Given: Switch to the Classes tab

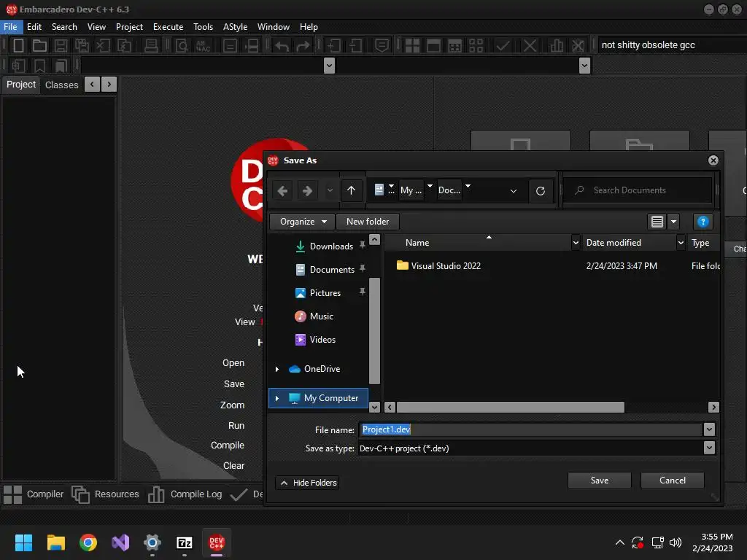Looking at the screenshot, I should [61, 85].
